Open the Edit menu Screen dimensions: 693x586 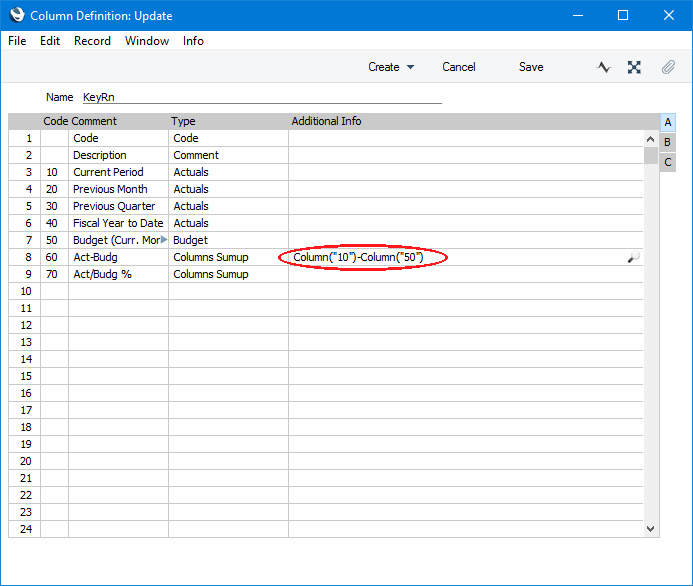pos(50,41)
